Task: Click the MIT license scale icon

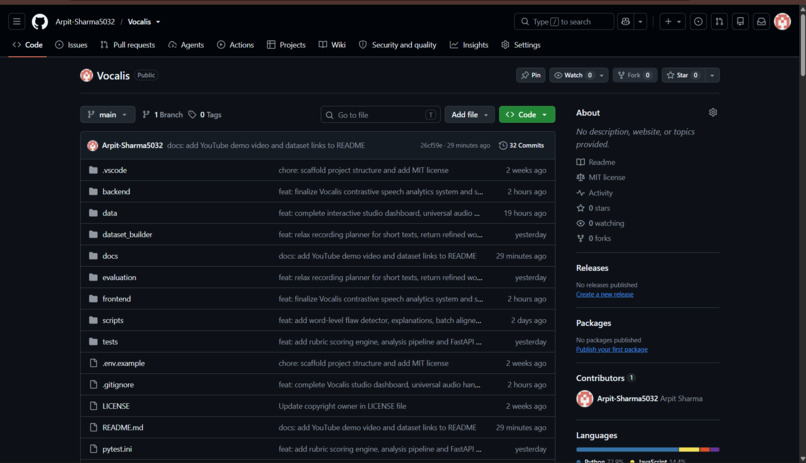Action: pos(580,177)
